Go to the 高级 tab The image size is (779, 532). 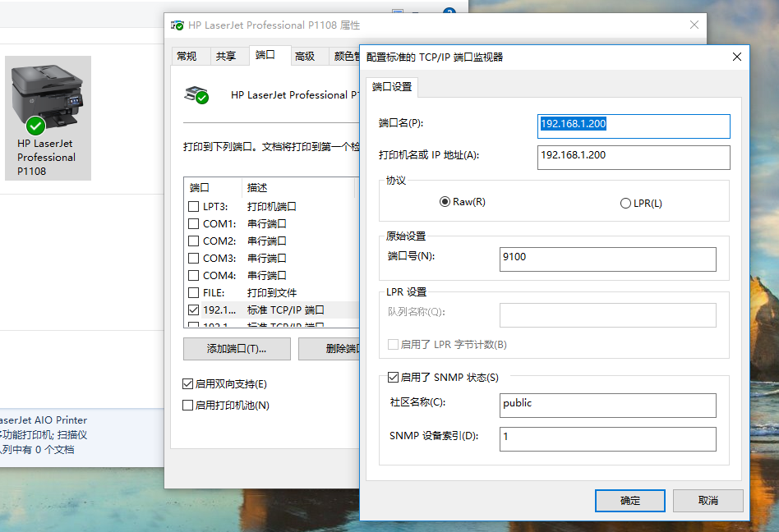click(x=305, y=56)
